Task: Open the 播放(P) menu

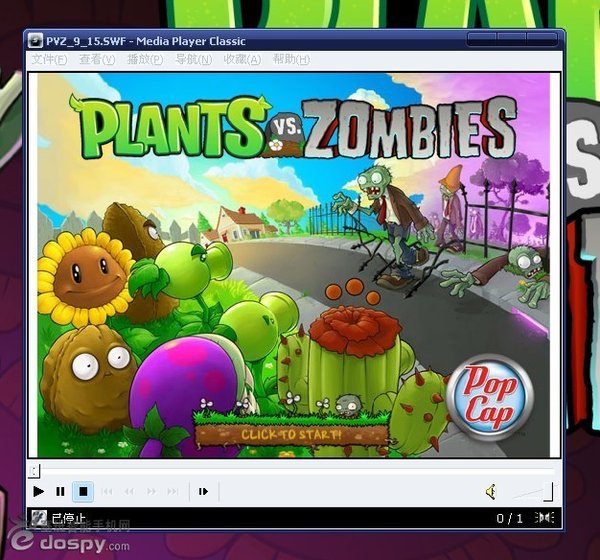Action: (145, 60)
